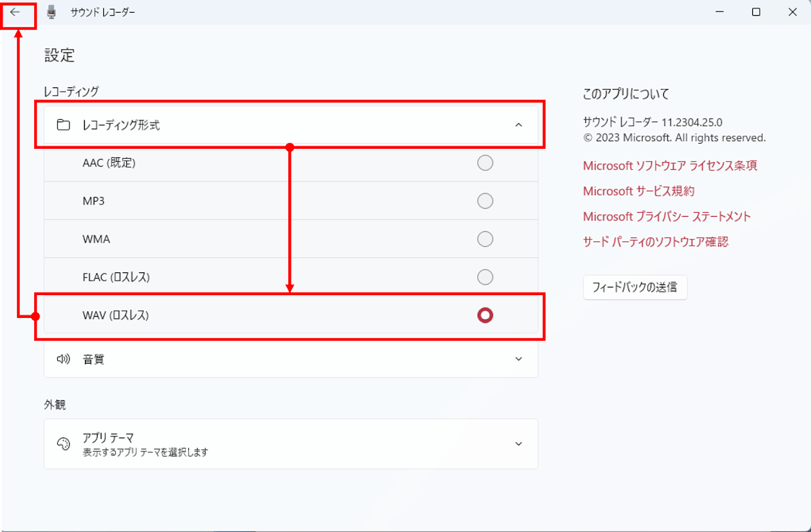Image resolution: width=811 pixels, height=532 pixels.
Task: Click the speaker icon beside 音質
Action: click(63, 359)
